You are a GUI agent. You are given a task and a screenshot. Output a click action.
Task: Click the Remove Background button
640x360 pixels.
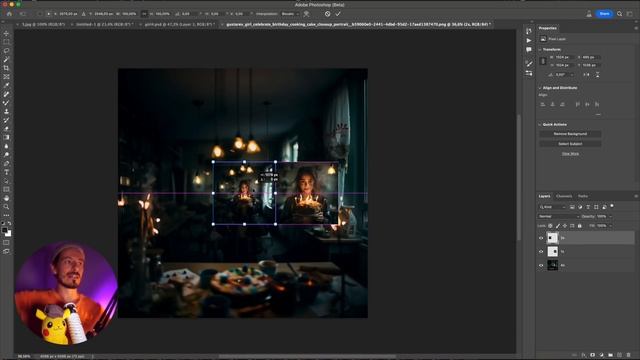coord(570,134)
